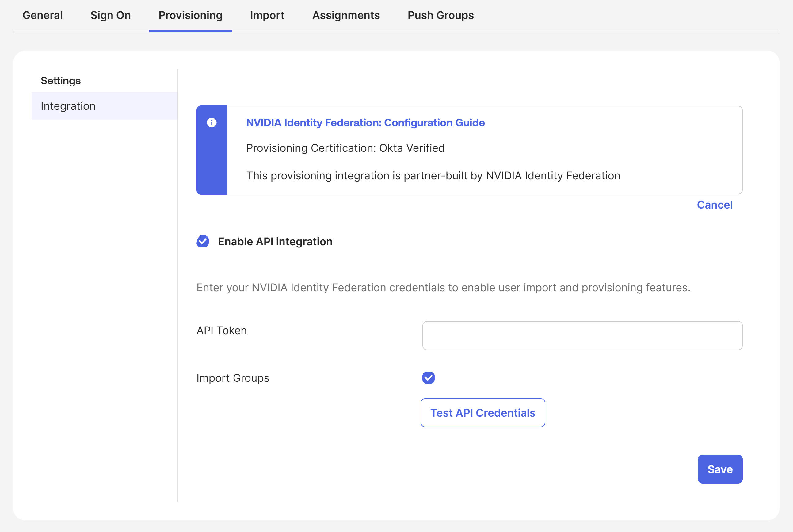793x532 pixels.
Task: Open the General tab
Action: point(42,15)
